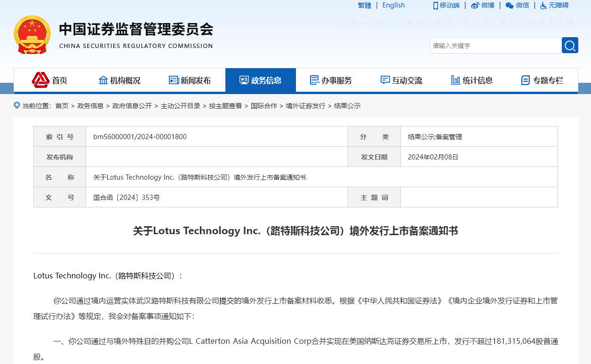Click the location pin icon before 当前位置
Screen dimensions: 591x364
(17, 105)
